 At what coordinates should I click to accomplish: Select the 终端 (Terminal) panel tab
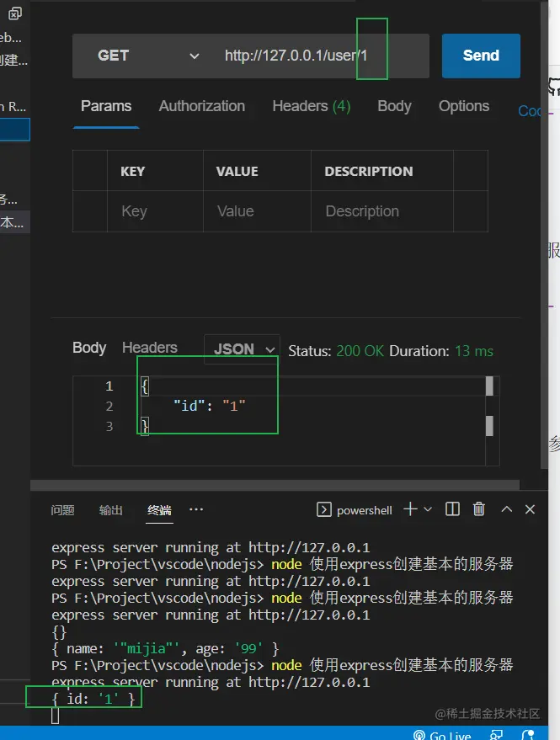pyautogui.click(x=159, y=510)
